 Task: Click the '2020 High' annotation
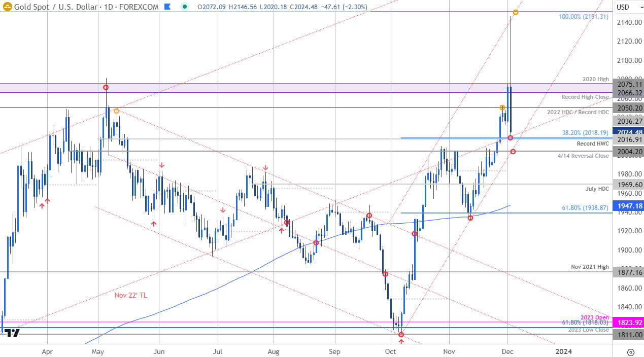point(596,79)
